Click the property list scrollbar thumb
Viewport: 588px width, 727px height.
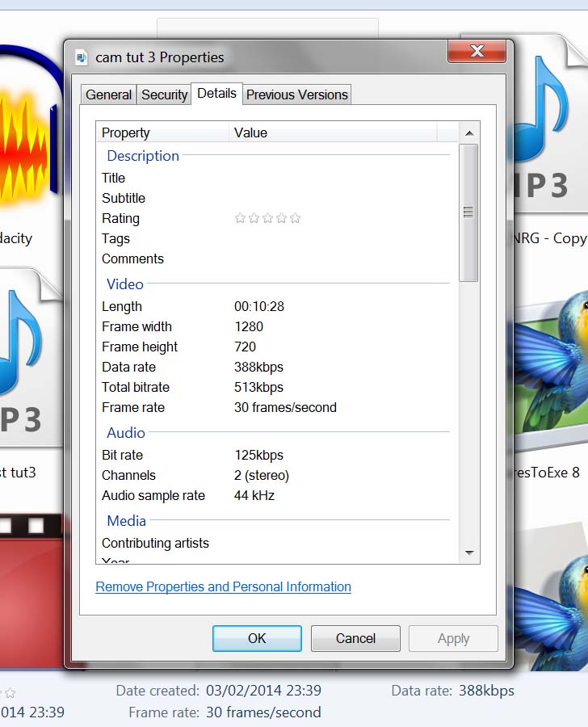pos(468,212)
